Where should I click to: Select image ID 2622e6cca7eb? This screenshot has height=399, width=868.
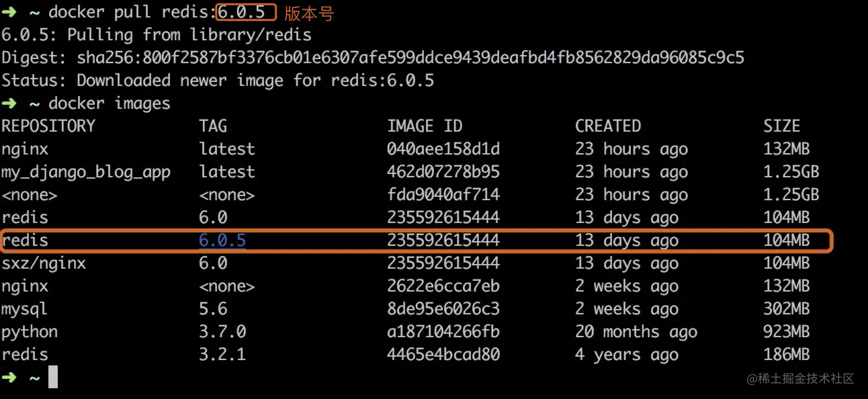click(443, 286)
